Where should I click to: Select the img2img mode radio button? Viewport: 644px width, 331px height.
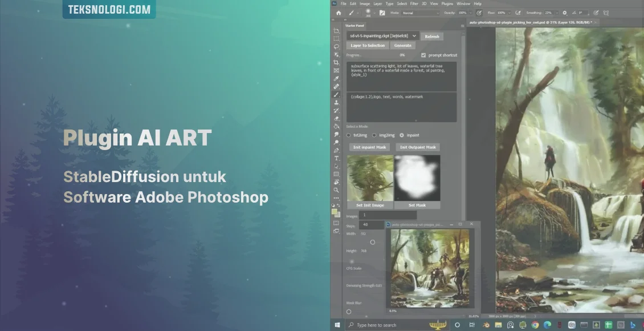click(374, 135)
